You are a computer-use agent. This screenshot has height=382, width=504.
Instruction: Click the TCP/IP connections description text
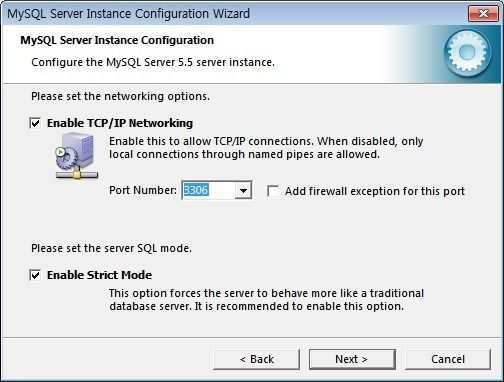click(266, 148)
